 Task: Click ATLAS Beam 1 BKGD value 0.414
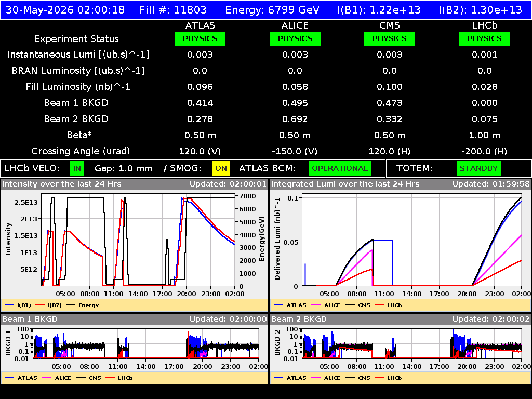coord(200,103)
